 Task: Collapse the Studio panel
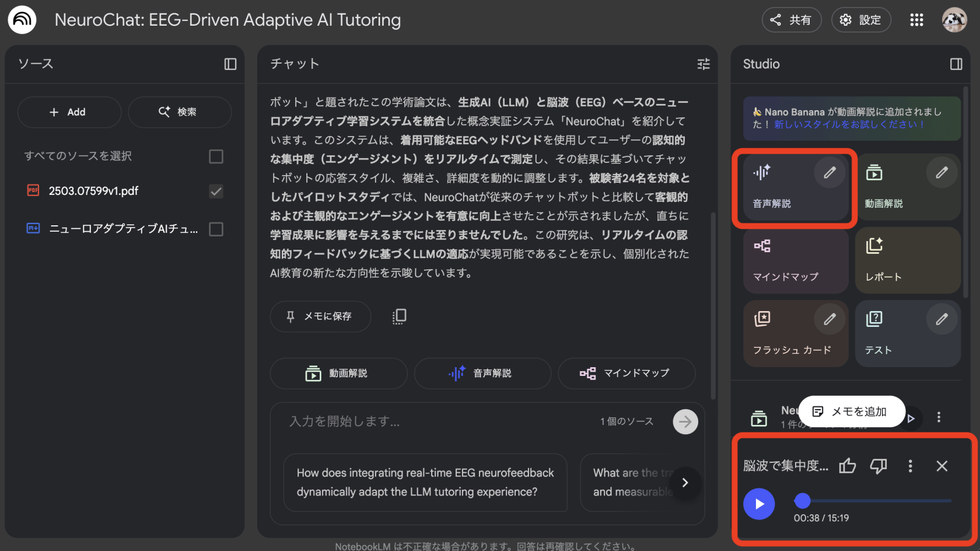coord(956,64)
